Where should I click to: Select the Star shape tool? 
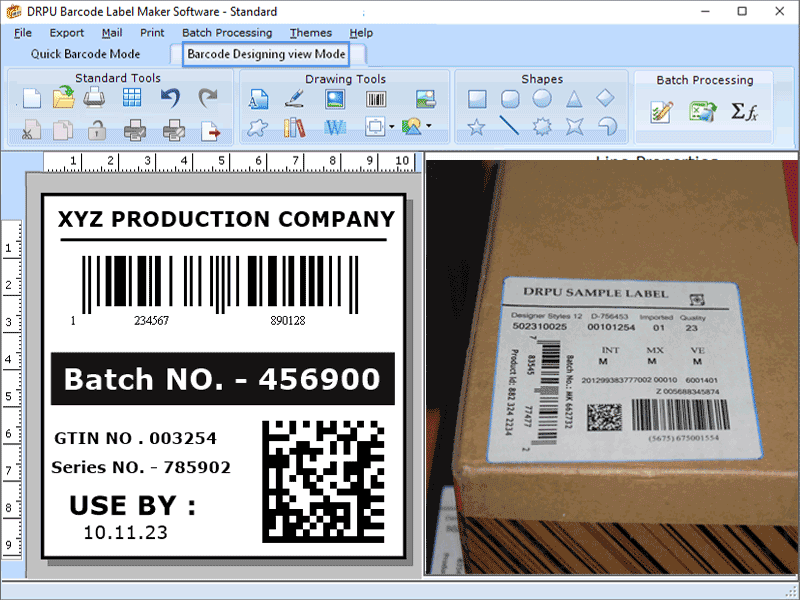[477, 124]
